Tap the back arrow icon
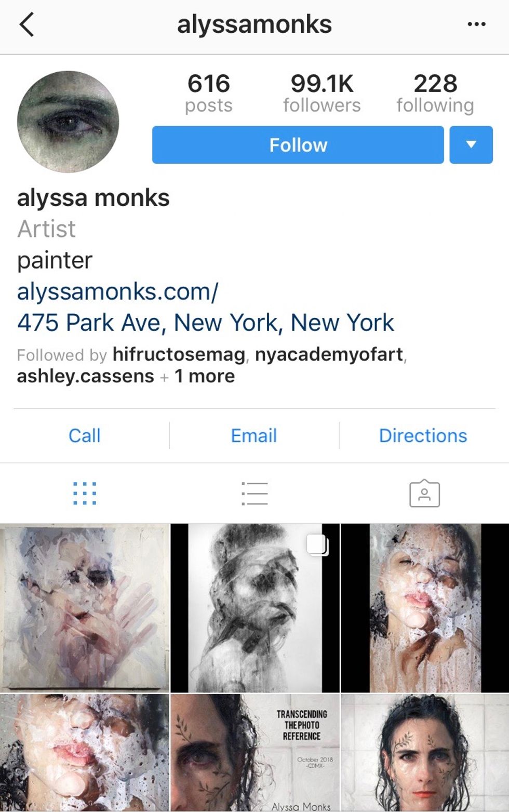The width and height of the screenshot is (509, 812). point(26,24)
